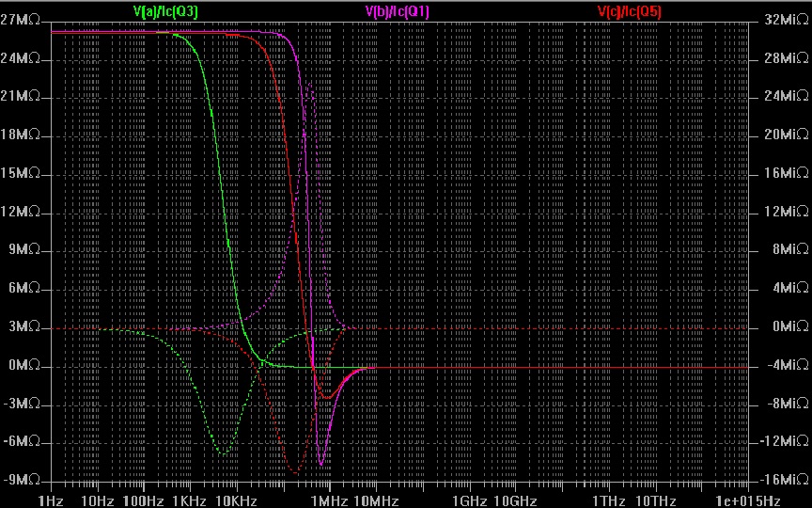Click the 8MiΩ right axis label
812x508 pixels.
tap(790, 250)
